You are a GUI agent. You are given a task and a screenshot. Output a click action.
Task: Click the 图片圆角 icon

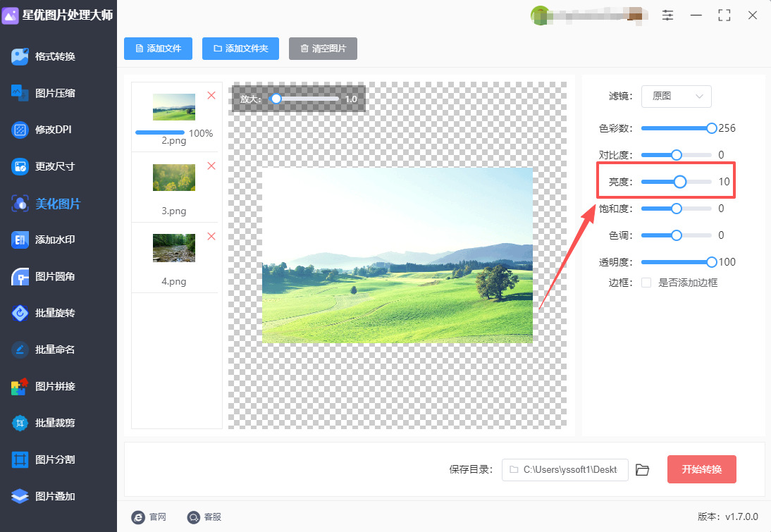[x=20, y=276]
